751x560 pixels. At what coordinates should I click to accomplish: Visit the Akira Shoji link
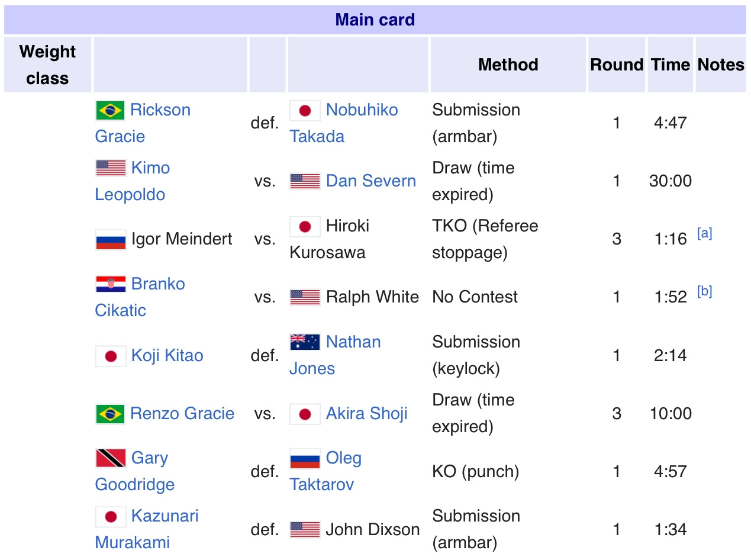point(366,414)
